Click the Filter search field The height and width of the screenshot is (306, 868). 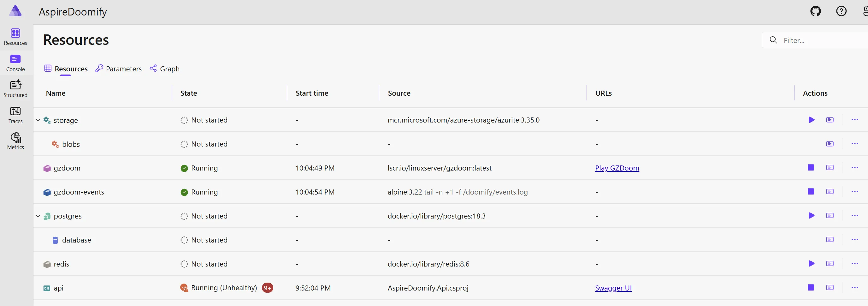click(x=815, y=40)
